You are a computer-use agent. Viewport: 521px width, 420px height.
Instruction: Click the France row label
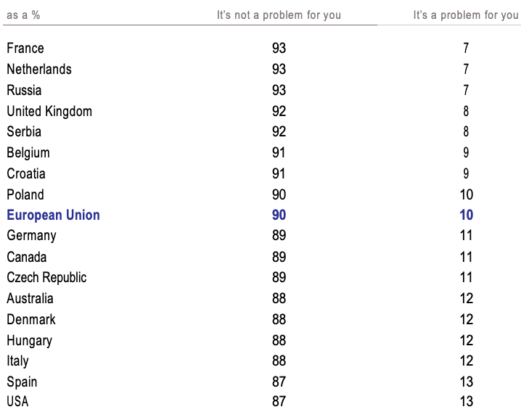point(25,49)
